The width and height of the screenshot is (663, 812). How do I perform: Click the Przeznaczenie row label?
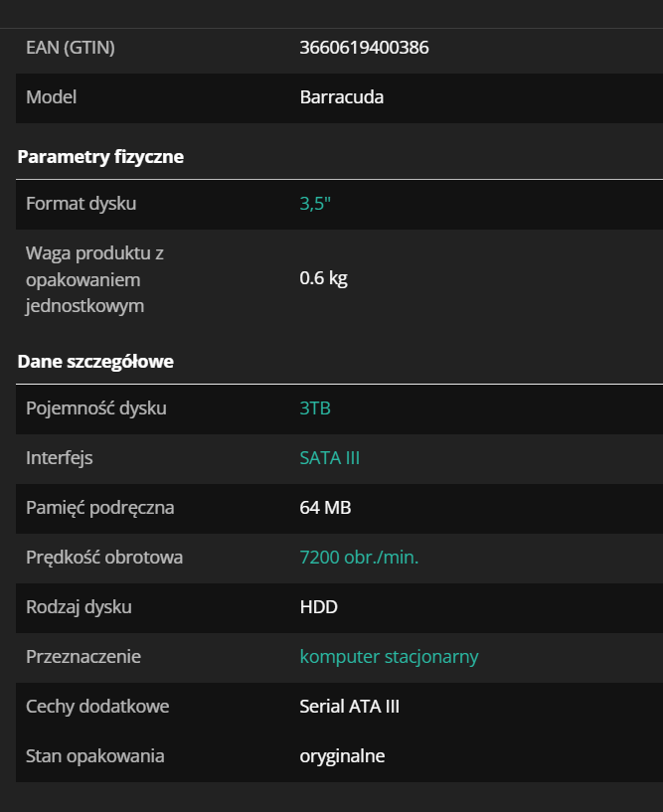pyautogui.click(x=83, y=657)
